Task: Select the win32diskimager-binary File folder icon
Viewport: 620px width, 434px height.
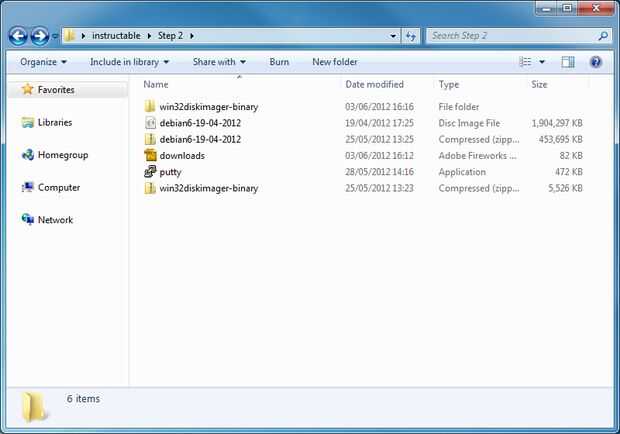Action: [x=150, y=106]
